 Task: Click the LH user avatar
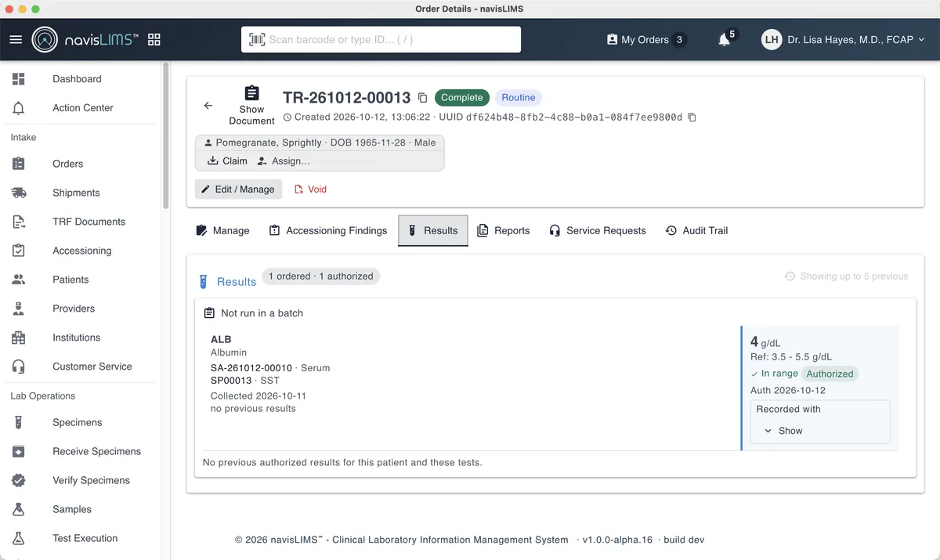coord(772,39)
